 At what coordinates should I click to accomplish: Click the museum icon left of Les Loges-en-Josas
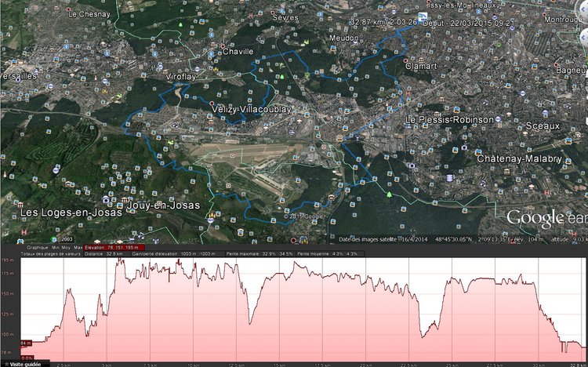20,205
